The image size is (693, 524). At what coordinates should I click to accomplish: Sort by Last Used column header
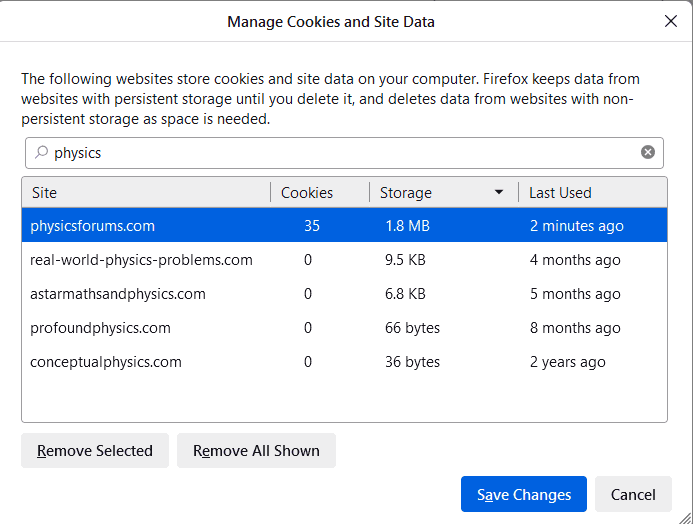tap(593, 193)
